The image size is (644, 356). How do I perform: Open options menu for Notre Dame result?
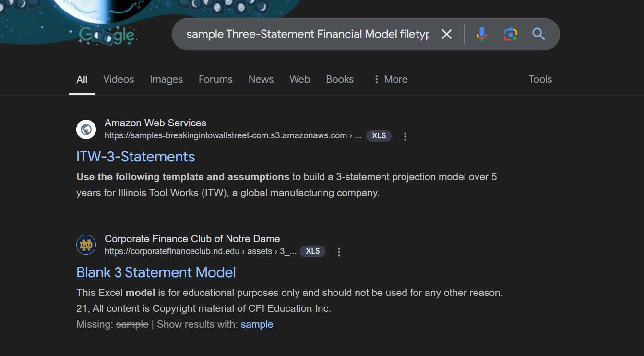(339, 252)
